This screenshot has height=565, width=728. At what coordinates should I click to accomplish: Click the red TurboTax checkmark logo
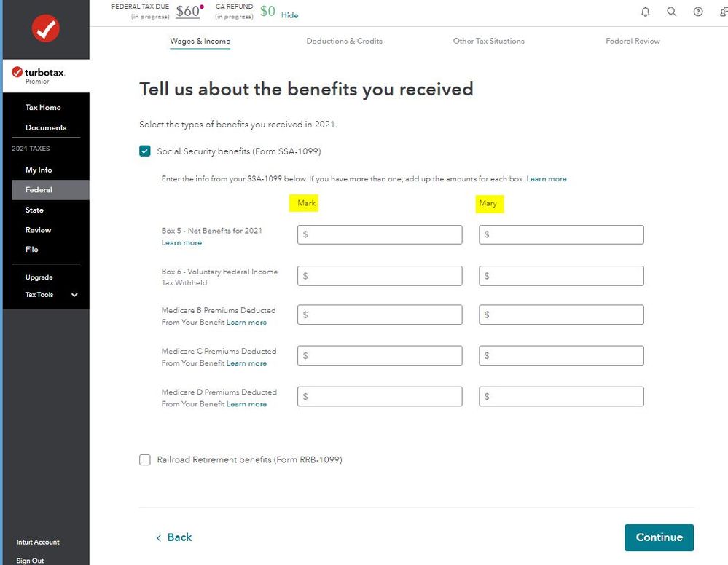(45, 28)
